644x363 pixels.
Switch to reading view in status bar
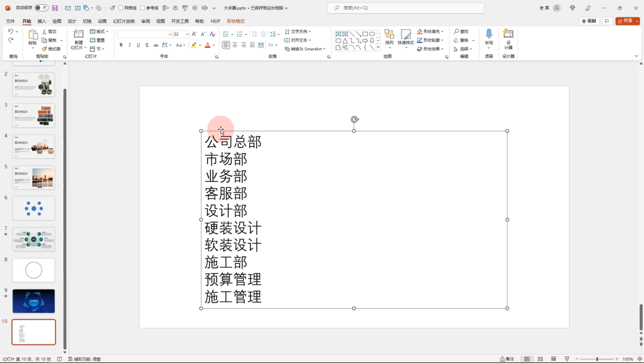(x=553, y=359)
